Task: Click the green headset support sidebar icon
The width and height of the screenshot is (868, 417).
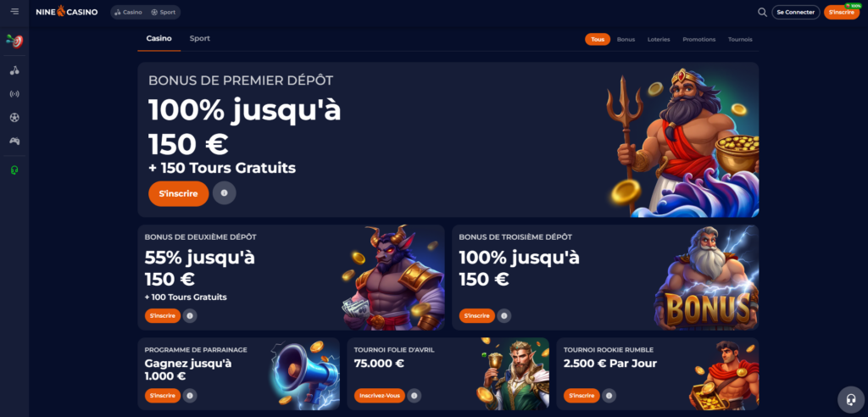Action: click(14, 170)
